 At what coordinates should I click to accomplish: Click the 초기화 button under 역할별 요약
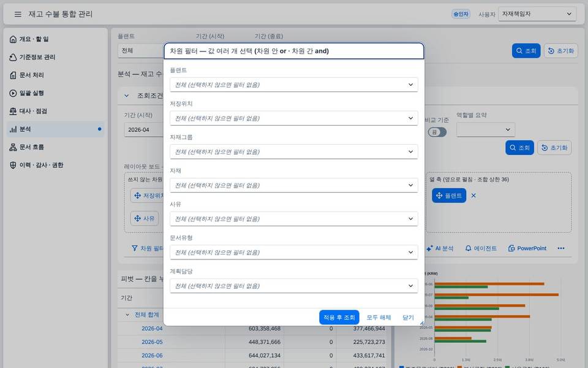pyautogui.click(x=554, y=148)
